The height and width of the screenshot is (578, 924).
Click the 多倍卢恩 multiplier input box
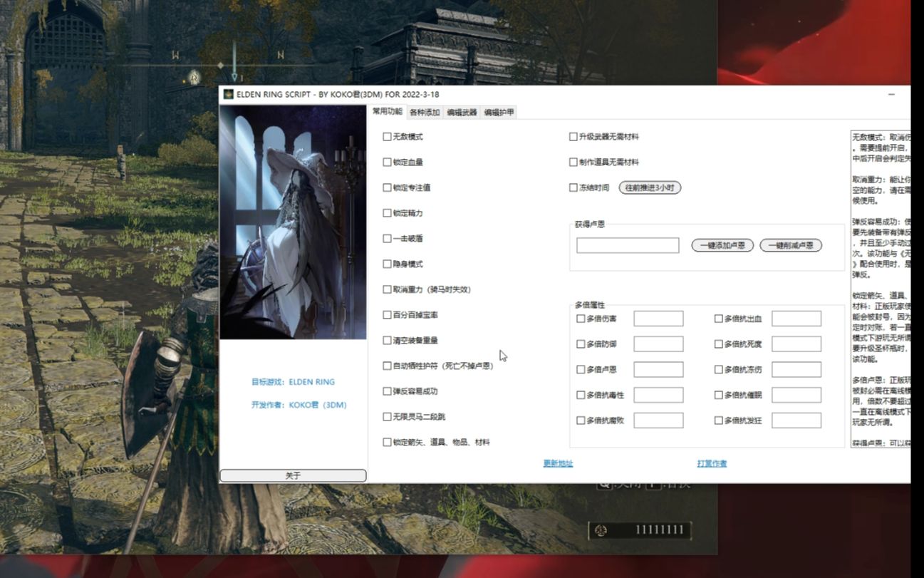(x=658, y=370)
